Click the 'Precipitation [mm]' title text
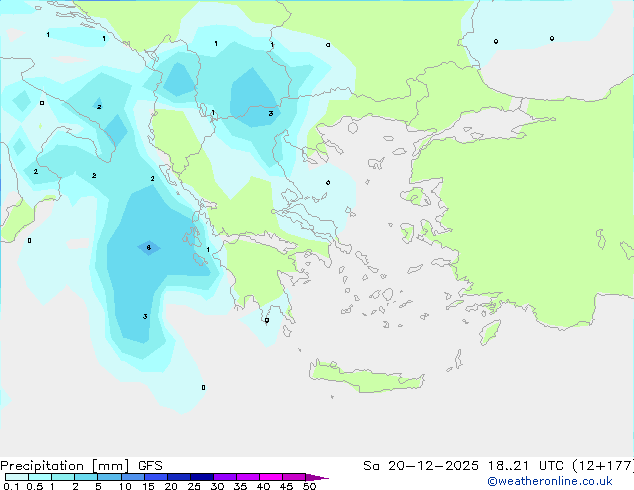This screenshot has height=490, width=634. [x=65, y=466]
